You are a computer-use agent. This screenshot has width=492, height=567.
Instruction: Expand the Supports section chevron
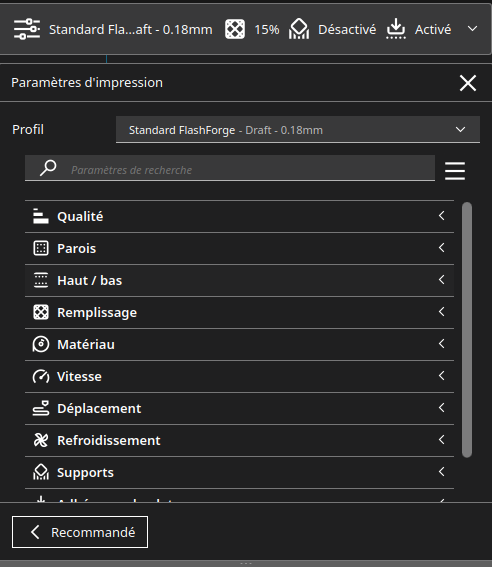click(441, 472)
